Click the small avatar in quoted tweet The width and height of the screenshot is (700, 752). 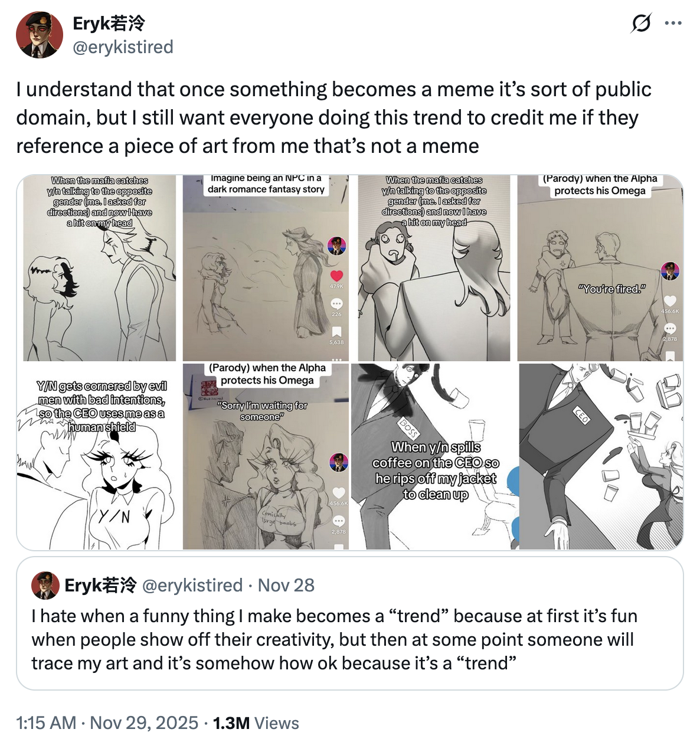[x=45, y=586]
